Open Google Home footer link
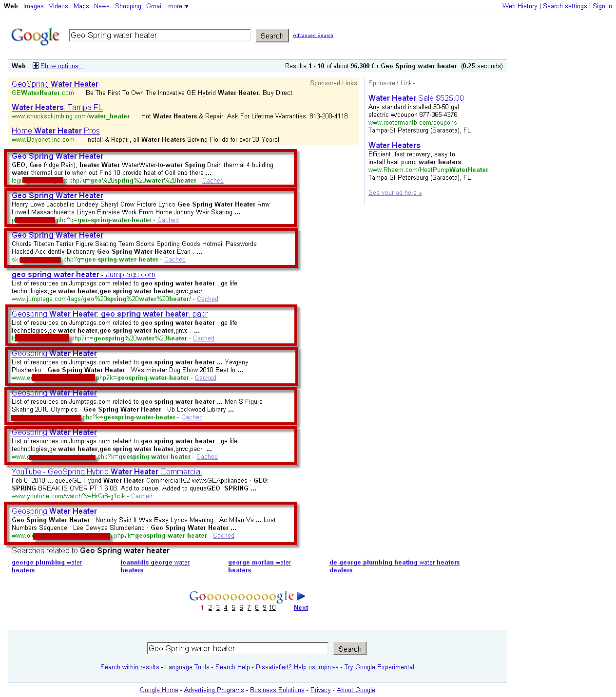Image resolution: width=616 pixels, height=697 pixels. click(159, 690)
